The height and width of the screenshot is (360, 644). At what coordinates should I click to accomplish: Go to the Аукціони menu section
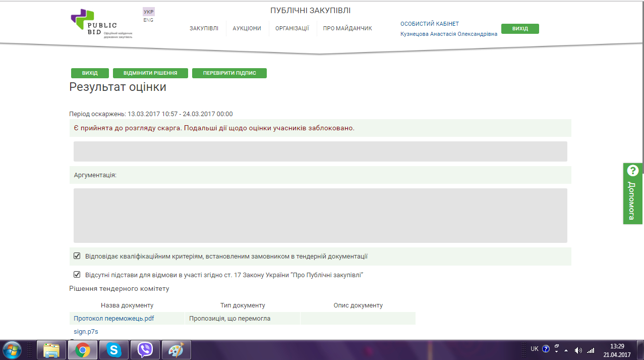247,28
